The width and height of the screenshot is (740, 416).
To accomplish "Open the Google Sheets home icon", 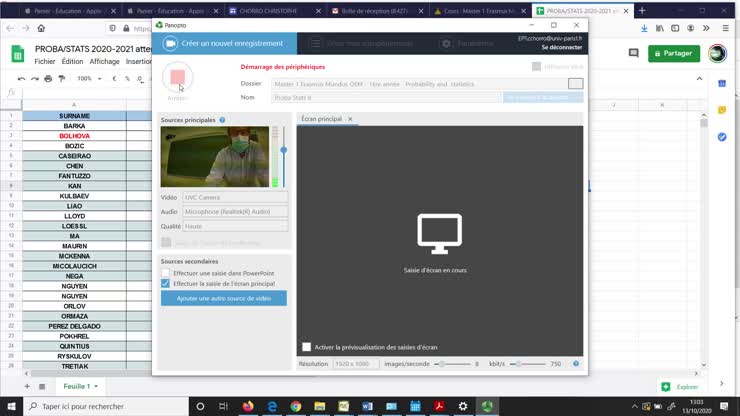I will tap(18, 54).
